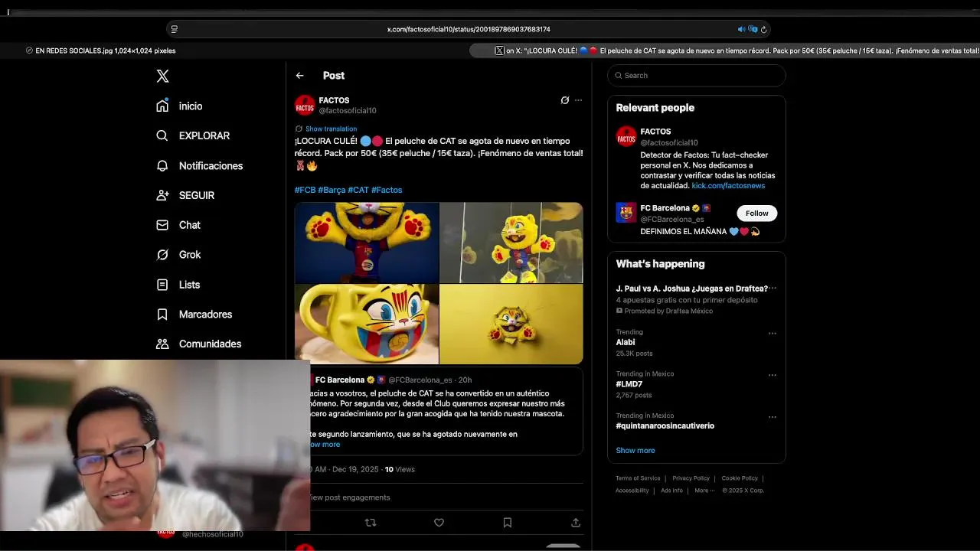Screen dimensions: 980x551
Task: Open more options for Draftea promoted trend
Action: coord(773,289)
